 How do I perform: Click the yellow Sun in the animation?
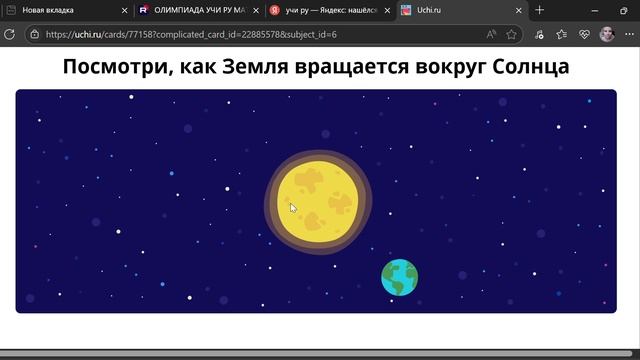318,202
